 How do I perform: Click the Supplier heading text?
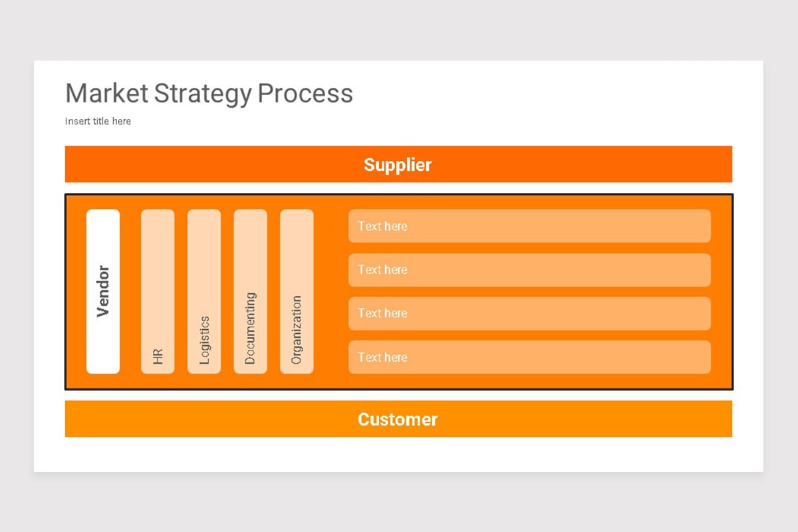pyautogui.click(x=398, y=164)
